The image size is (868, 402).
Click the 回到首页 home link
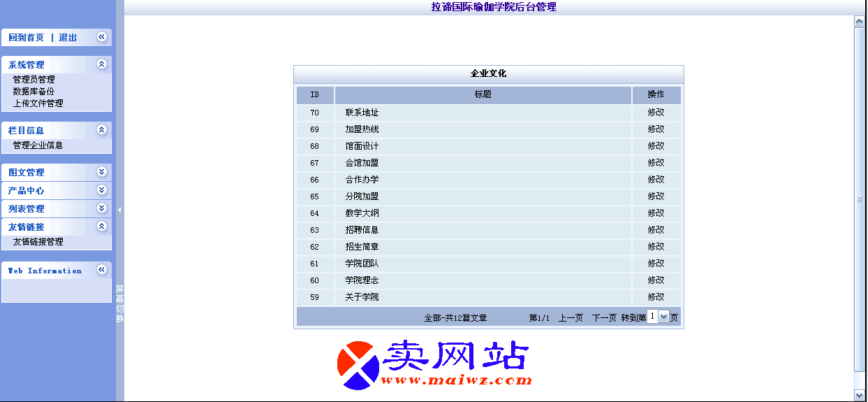pos(27,38)
